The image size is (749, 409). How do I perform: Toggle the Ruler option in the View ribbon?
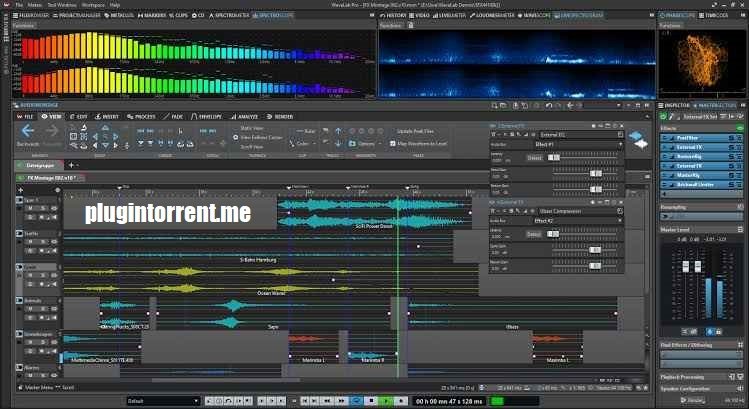pos(306,131)
